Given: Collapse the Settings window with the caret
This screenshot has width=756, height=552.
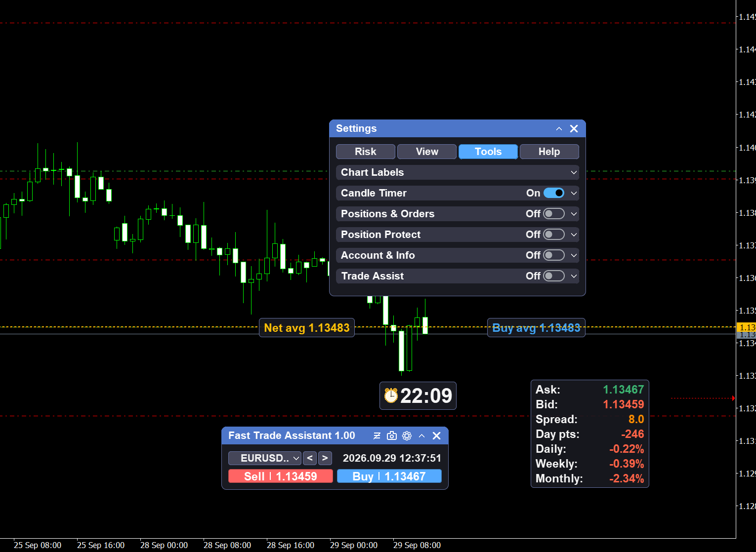Looking at the screenshot, I should click(559, 128).
